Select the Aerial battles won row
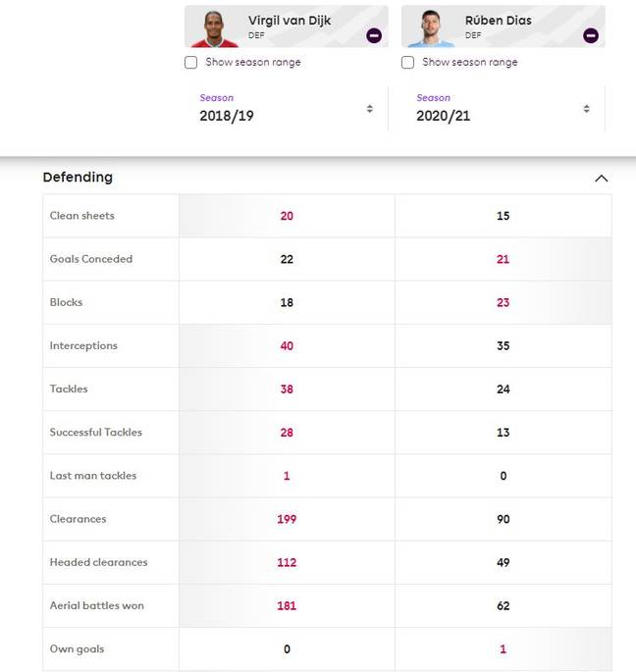This screenshot has height=672, width=636. (327, 605)
